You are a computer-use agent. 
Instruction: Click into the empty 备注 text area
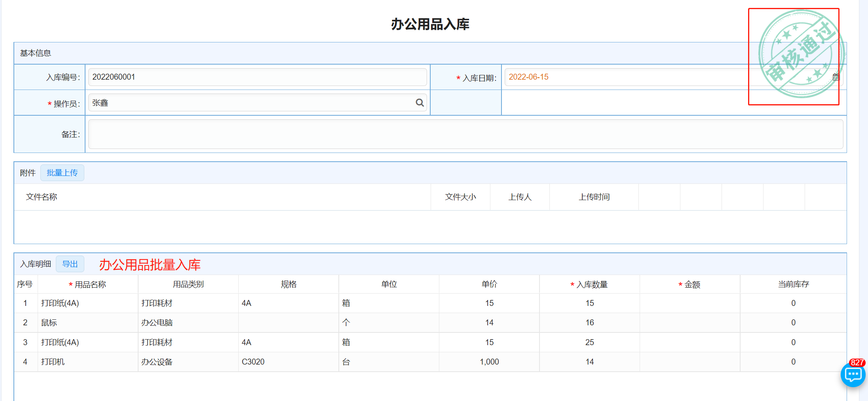point(465,134)
